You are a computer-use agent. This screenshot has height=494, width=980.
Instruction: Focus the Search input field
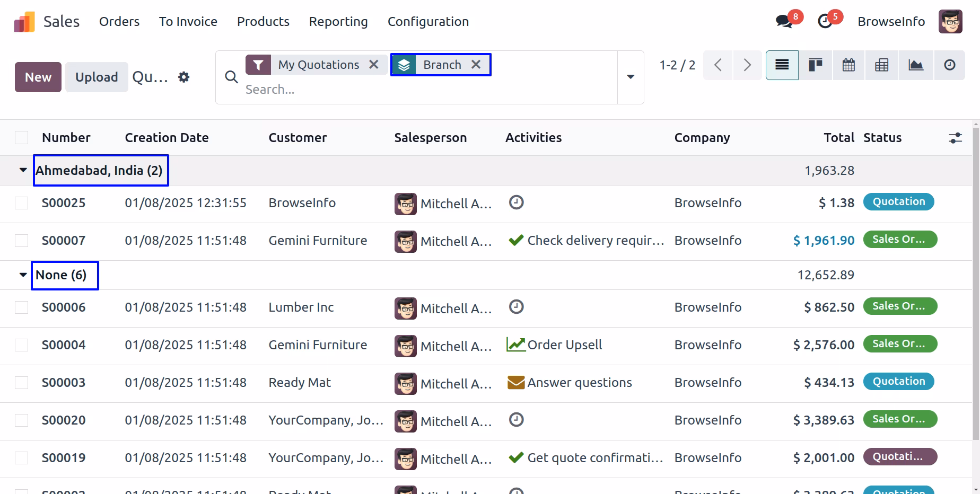tap(428, 90)
